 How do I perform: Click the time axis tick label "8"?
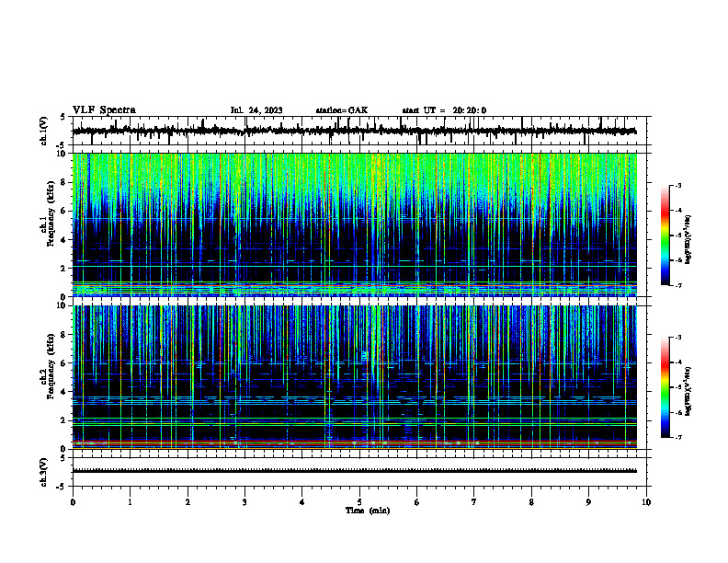click(531, 502)
